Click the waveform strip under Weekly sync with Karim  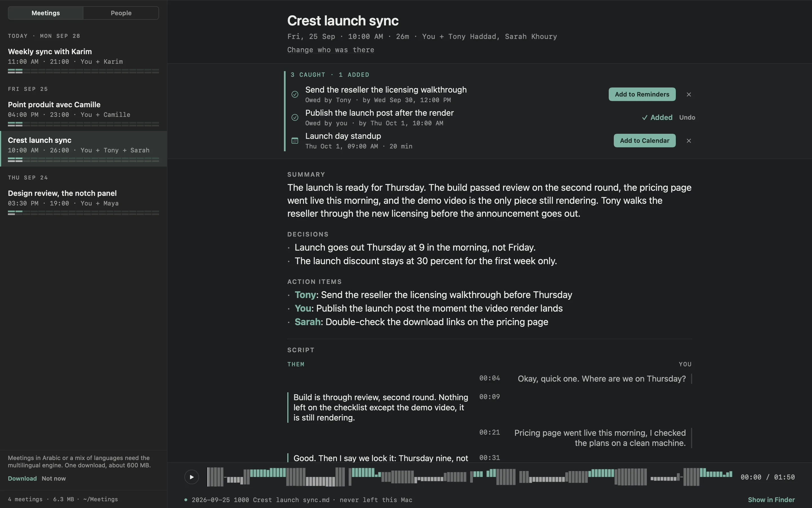pos(83,71)
